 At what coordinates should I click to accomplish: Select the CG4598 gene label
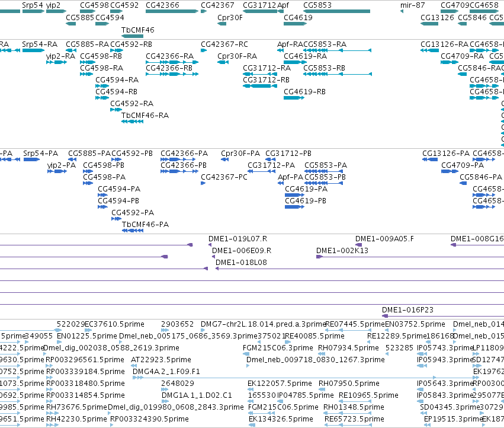coord(94,5)
